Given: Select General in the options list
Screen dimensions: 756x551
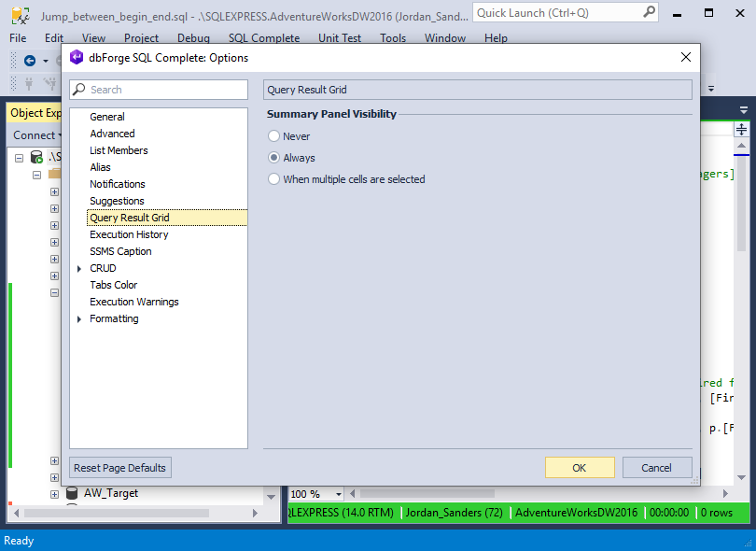Looking at the screenshot, I should click(x=107, y=117).
